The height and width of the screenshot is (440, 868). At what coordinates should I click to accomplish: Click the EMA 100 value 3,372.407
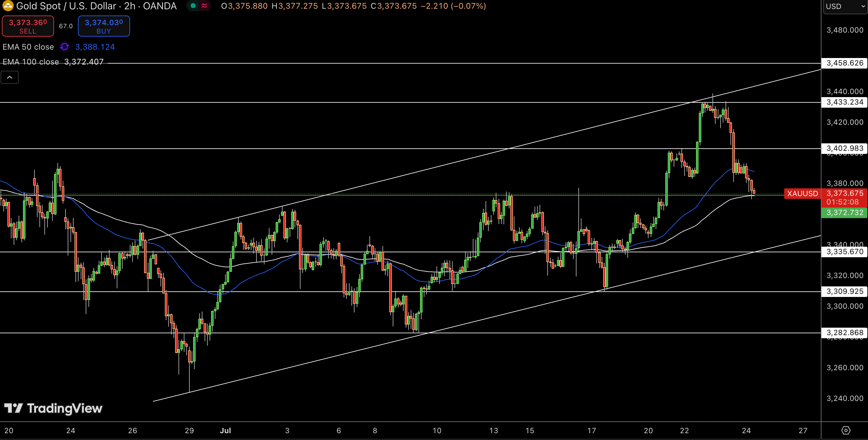click(84, 62)
